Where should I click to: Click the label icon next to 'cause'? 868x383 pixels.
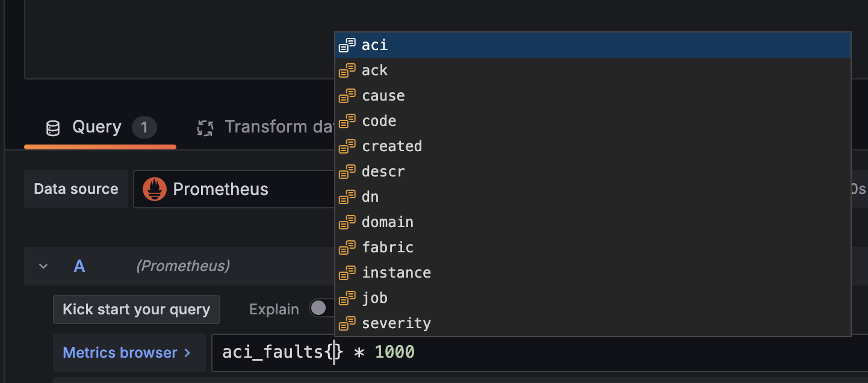point(347,96)
